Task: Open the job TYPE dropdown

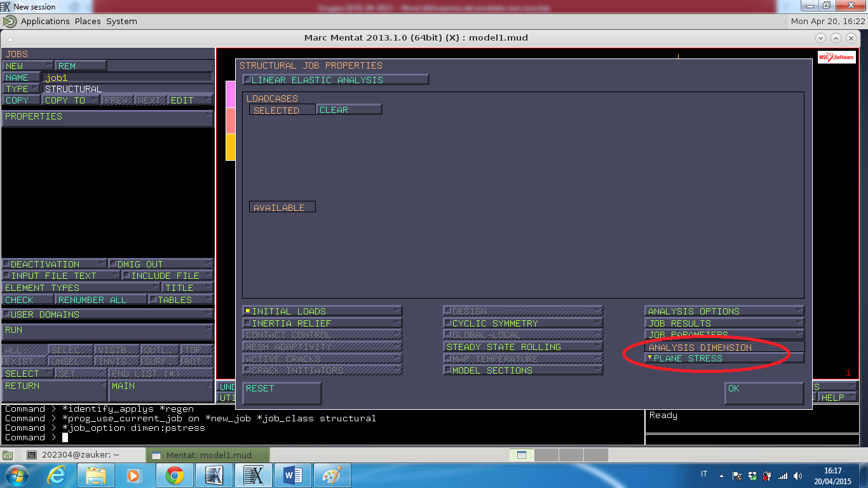Action: [21, 89]
